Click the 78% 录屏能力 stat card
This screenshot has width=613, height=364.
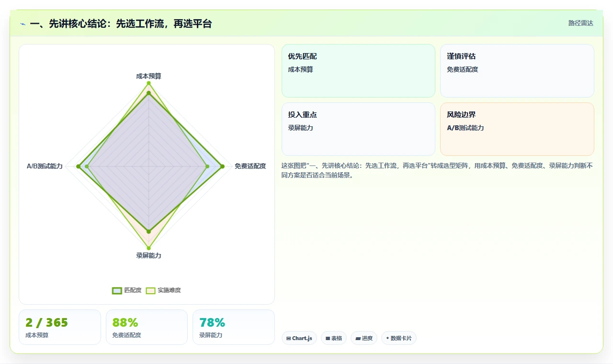[x=234, y=327]
